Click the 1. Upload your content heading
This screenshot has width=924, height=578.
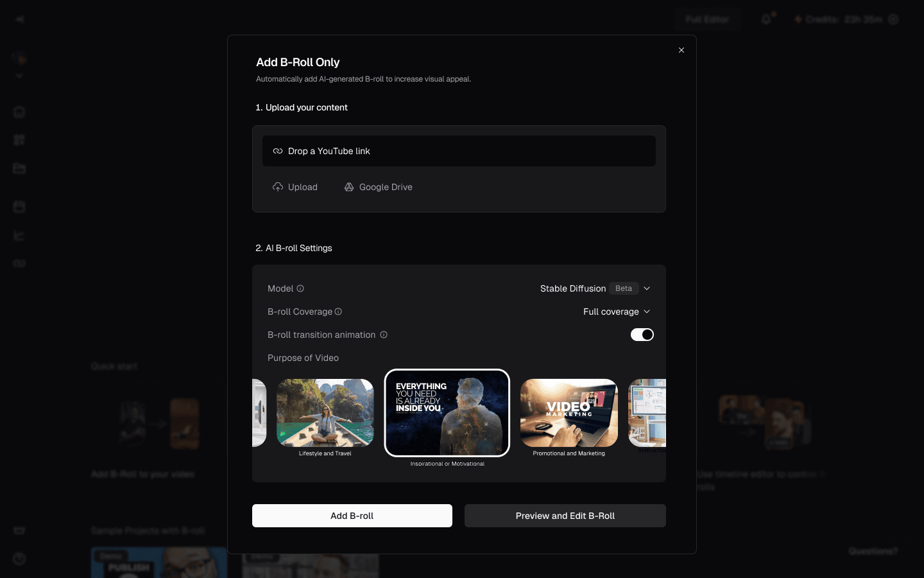pos(302,107)
